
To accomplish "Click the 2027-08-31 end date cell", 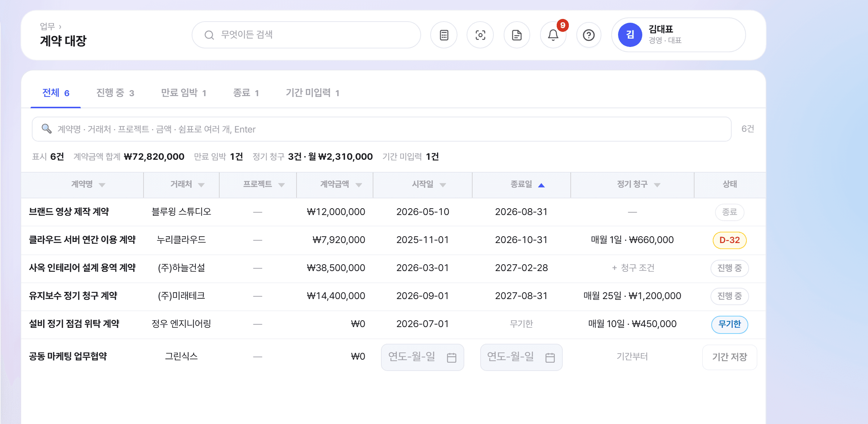I will (x=521, y=296).
